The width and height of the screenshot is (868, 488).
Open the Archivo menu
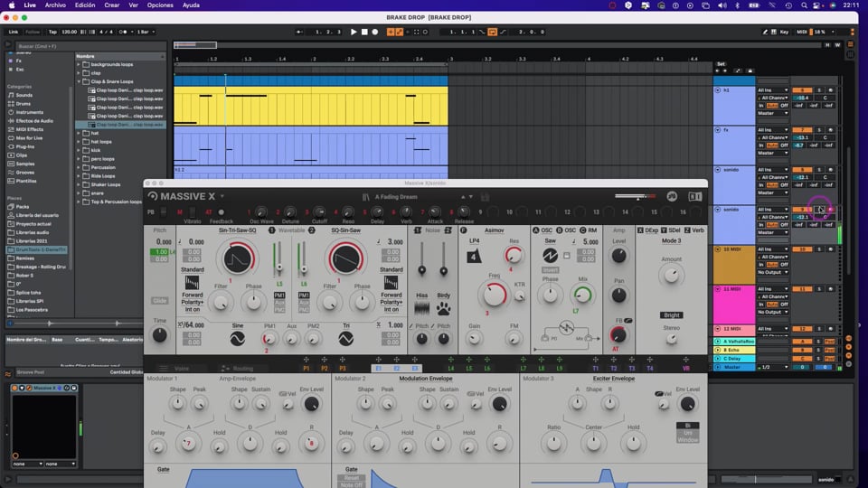click(55, 5)
